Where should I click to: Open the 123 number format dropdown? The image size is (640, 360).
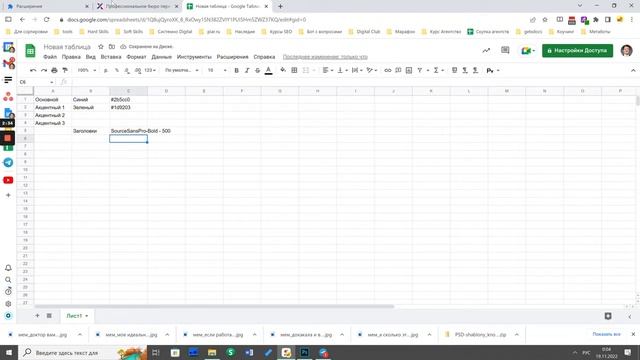point(150,70)
